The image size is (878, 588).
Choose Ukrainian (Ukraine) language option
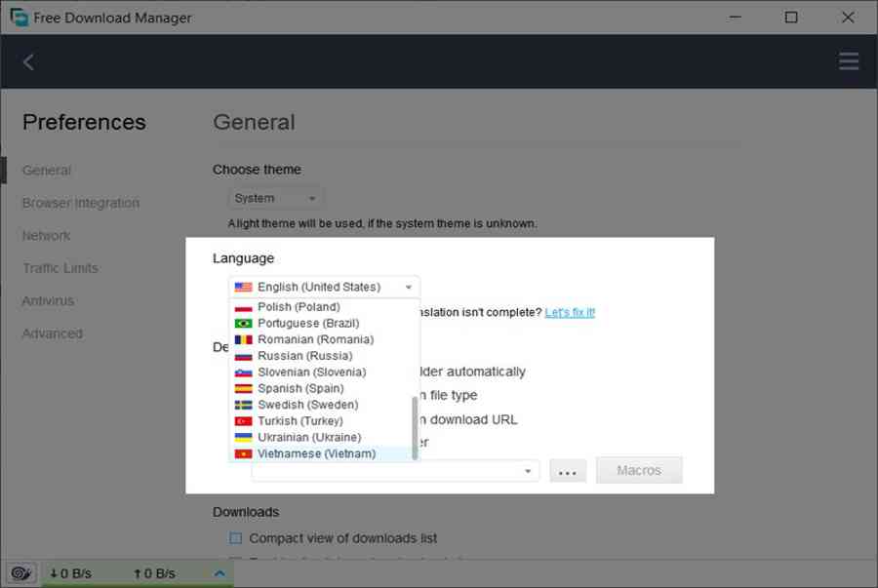point(321,437)
